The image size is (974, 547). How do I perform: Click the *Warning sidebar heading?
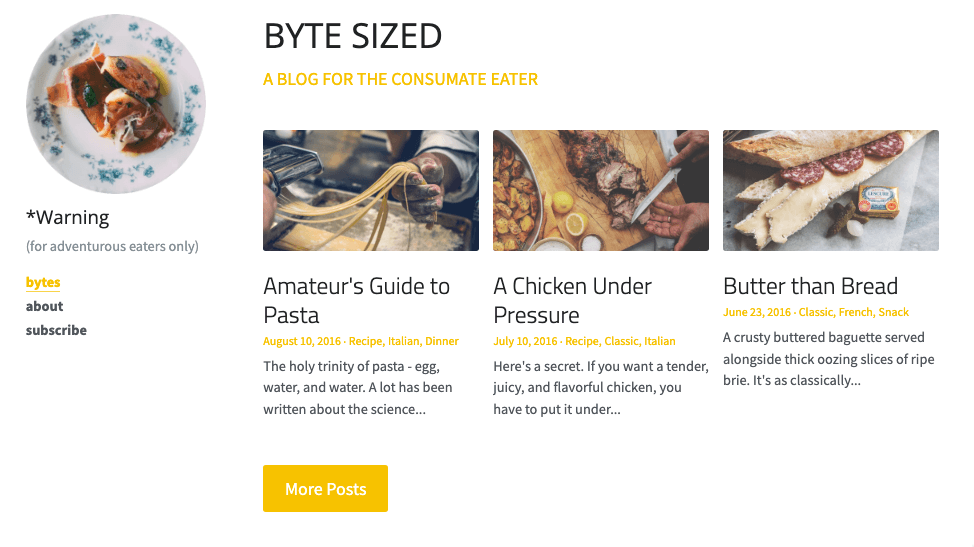coord(68,217)
